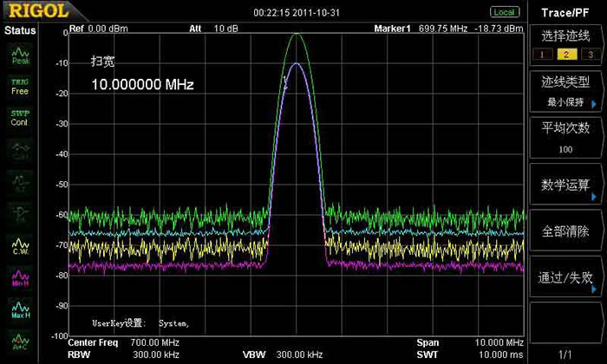Open the 迹线类型 trace type submenu
This screenshot has width=607, height=364.
pos(567,91)
